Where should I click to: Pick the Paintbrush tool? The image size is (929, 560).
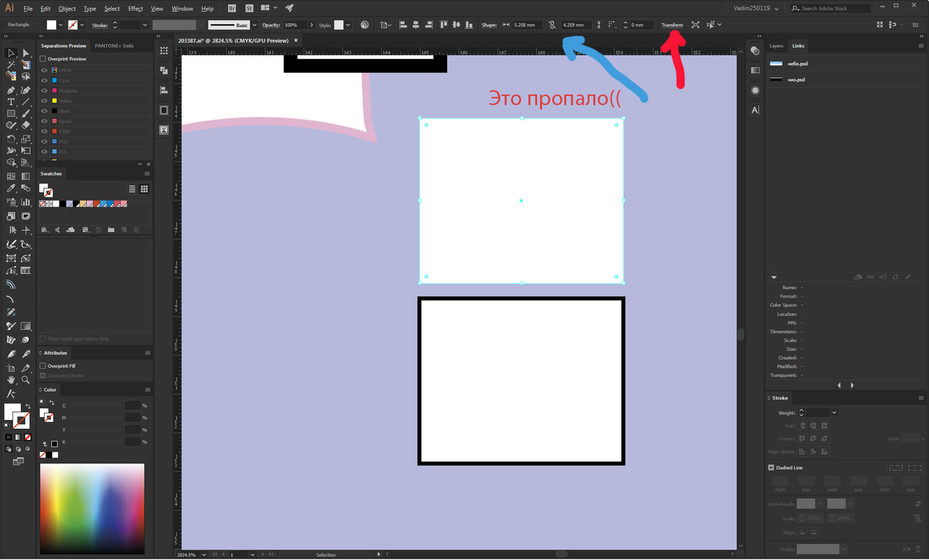pos(25,114)
